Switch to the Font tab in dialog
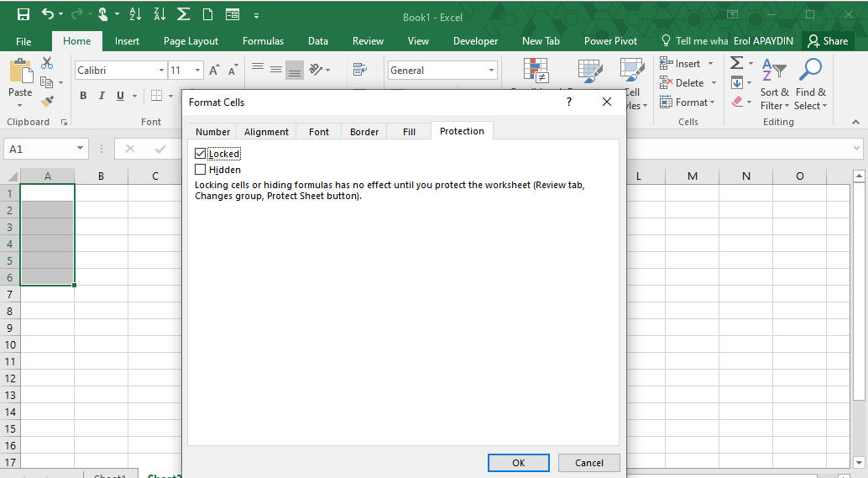The width and height of the screenshot is (868, 478). pos(319,132)
